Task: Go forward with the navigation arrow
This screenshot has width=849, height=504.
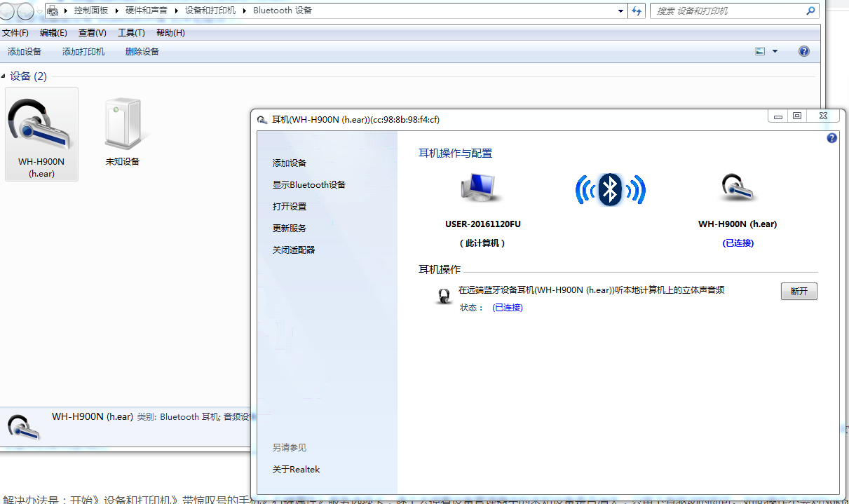Action: coord(26,11)
